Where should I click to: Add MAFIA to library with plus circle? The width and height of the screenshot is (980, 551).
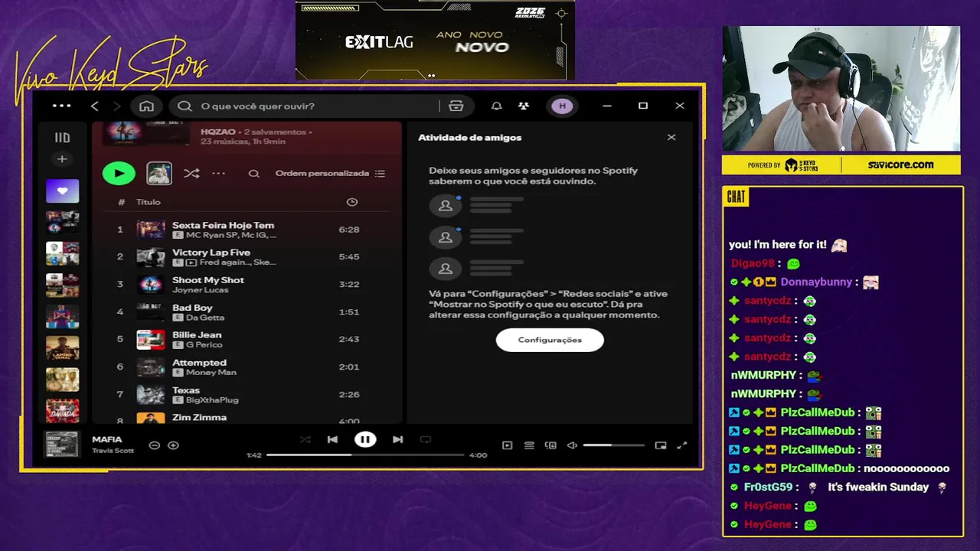(x=173, y=445)
